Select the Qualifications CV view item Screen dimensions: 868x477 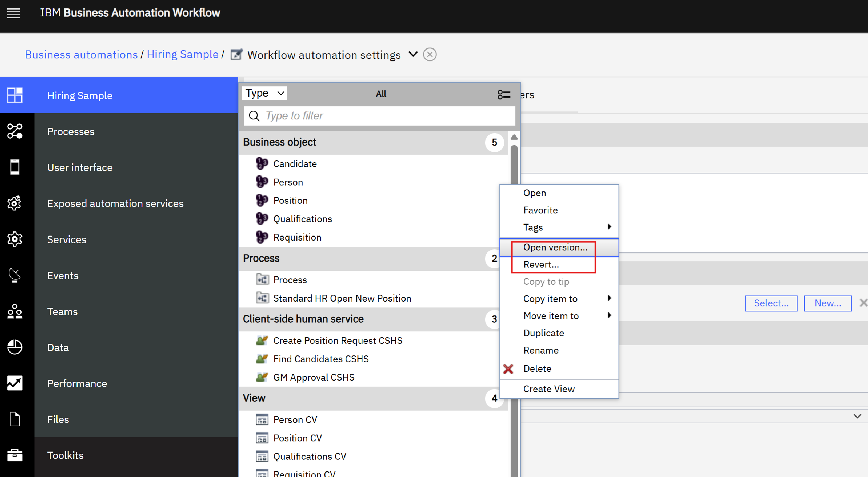[310, 456]
